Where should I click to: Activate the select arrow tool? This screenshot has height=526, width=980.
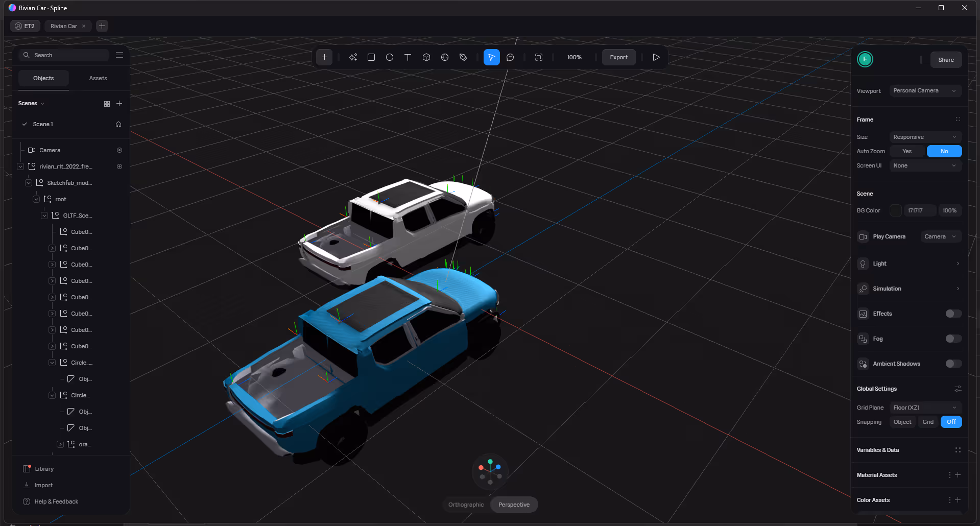pos(492,57)
